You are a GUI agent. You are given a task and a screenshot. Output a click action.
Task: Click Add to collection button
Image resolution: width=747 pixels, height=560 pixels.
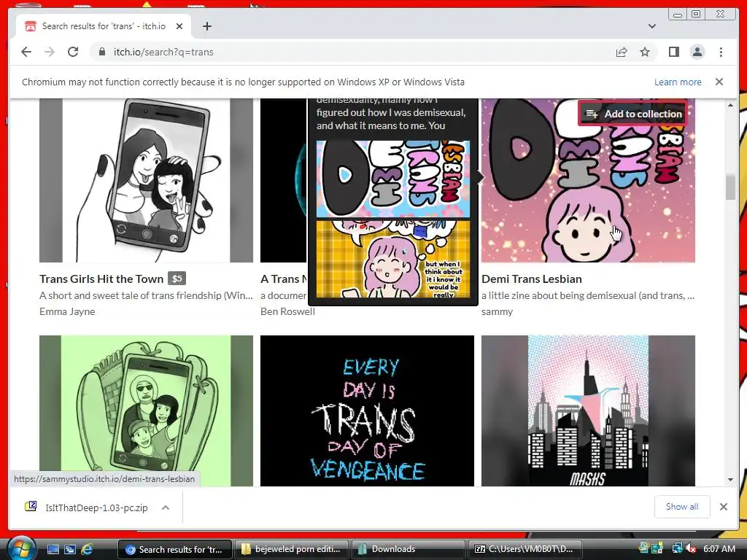click(633, 114)
